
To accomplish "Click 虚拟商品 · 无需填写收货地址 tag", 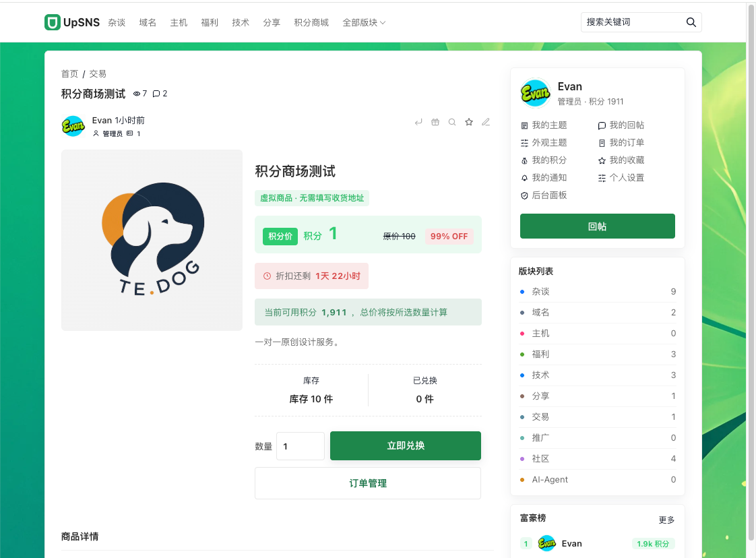I will 312,197.
